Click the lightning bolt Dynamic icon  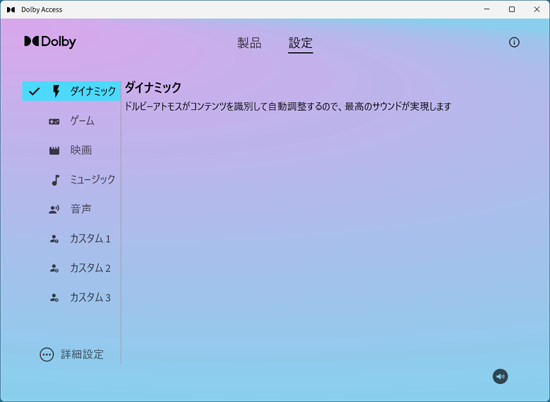tap(56, 91)
